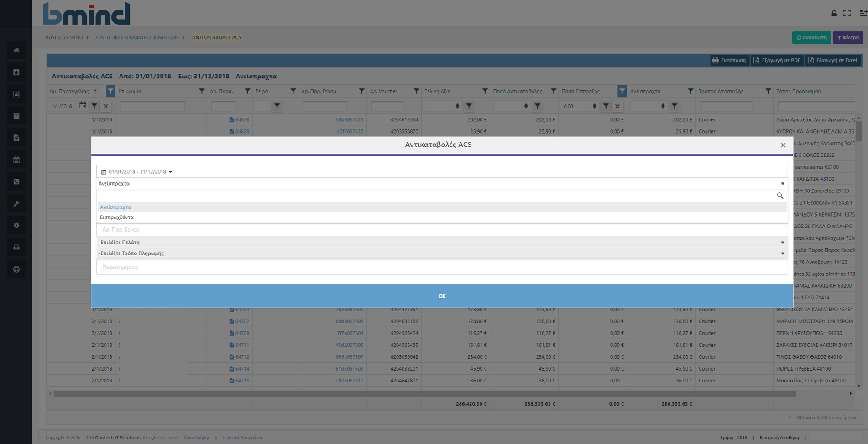The width and height of the screenshot is (868, 444).
Task: Sort by Ημ. Παραγγελίας column header
Action: click(69, 91)
